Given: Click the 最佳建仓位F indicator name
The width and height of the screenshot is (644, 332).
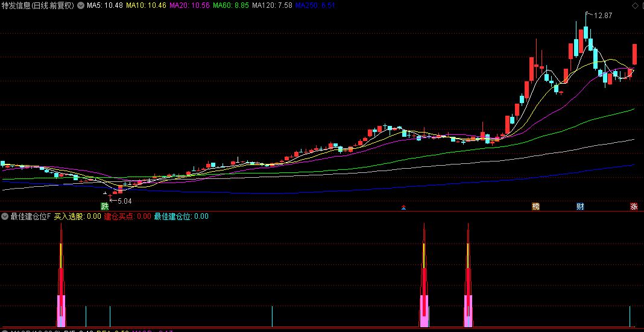Looking at the screenshot, I should tap(31, 216).
